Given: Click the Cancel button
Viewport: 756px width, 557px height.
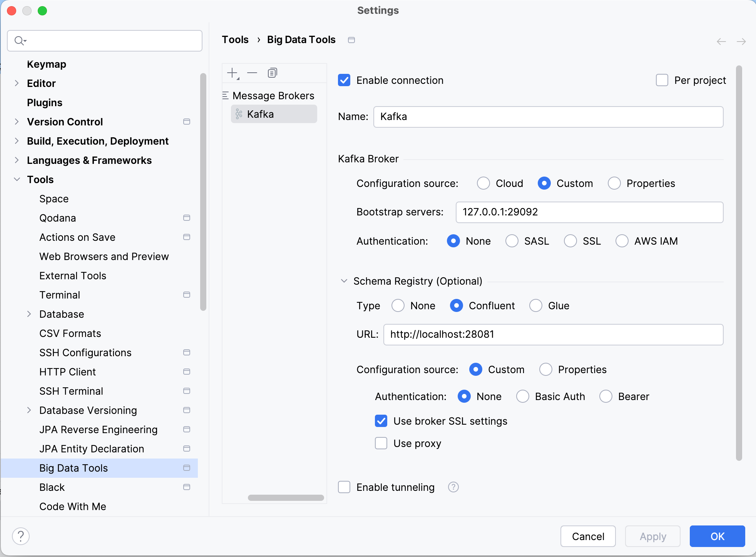Looking at the screenshot, I should point(588,536).
